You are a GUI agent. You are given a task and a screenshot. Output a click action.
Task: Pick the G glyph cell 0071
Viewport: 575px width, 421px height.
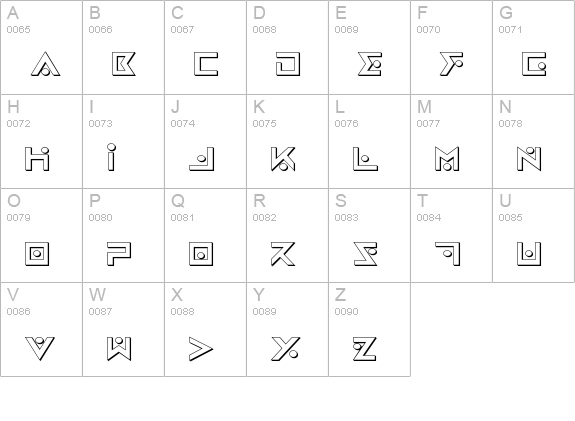tap(534, 47)
